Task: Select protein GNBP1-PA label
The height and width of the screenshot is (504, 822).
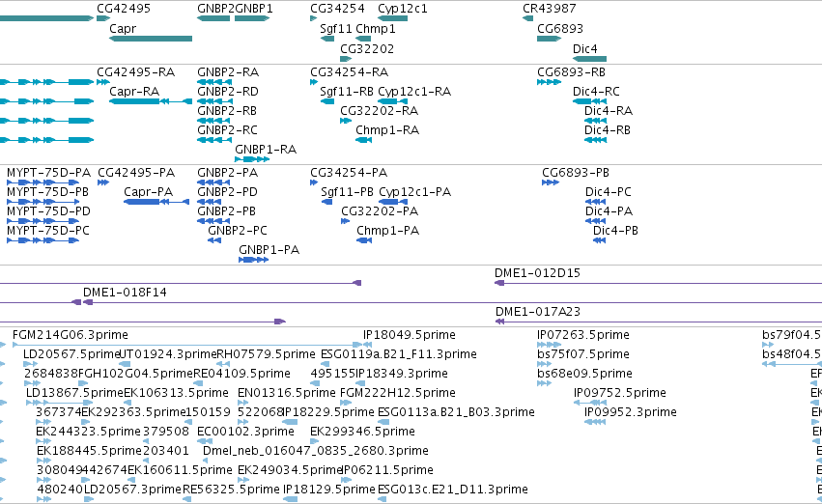Action: coord(269,250)
